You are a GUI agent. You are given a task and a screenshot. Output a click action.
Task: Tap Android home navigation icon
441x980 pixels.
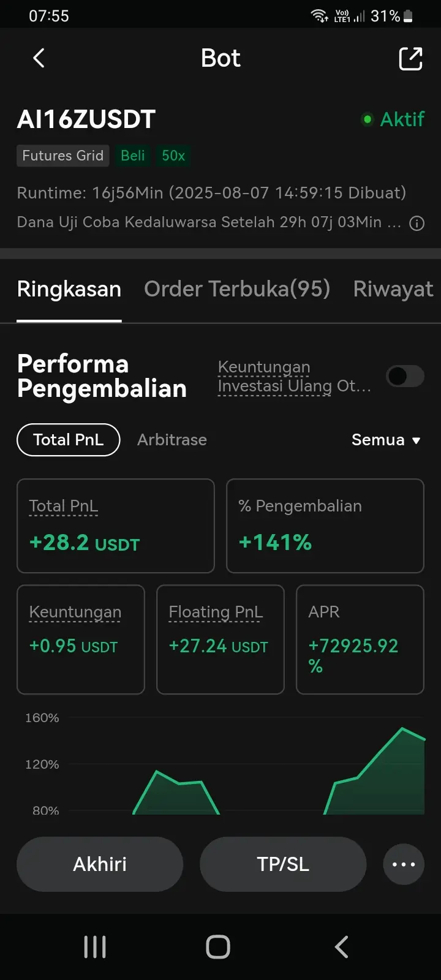(218, 947)
